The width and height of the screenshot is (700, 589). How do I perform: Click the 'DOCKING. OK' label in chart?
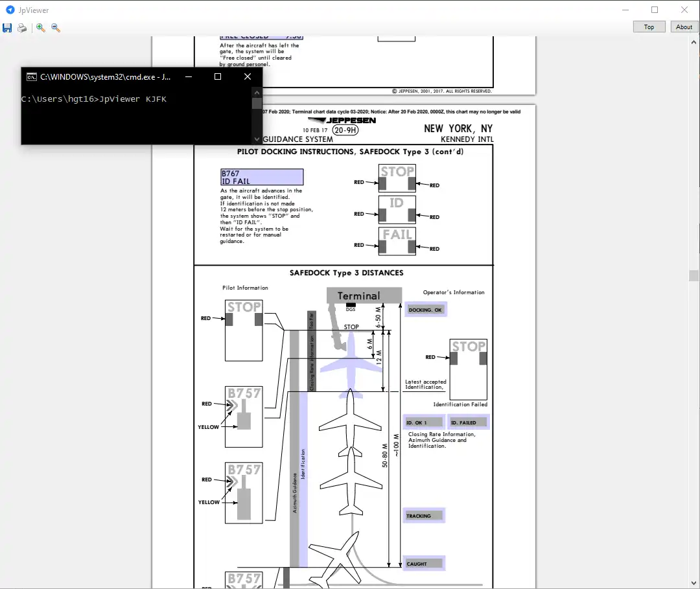click(425, 310)
